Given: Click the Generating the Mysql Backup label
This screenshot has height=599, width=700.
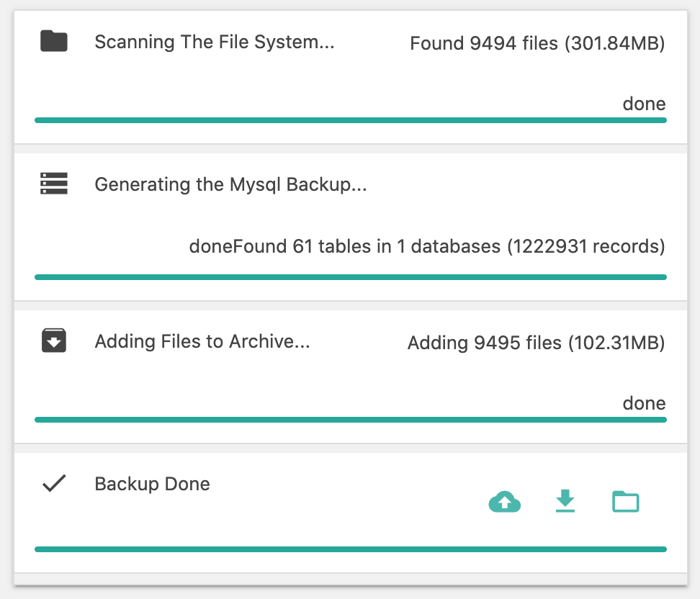Looking at the screenshot, I should pos(230,184).
